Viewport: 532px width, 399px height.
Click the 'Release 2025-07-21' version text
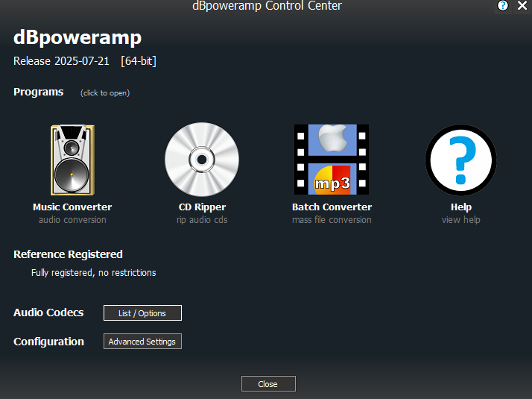pos(61,61)
